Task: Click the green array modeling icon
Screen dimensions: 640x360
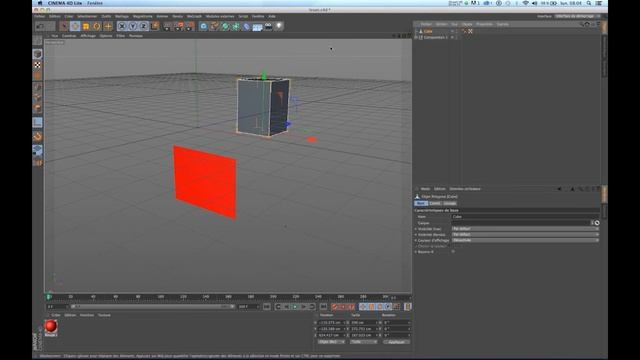Action: 236,26
